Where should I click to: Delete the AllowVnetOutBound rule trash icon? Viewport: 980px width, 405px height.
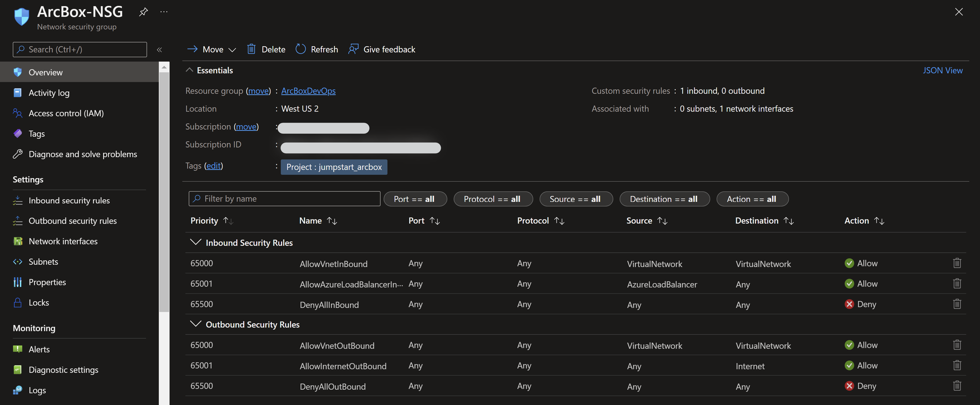pyautogui.click(x=957, y=345)
